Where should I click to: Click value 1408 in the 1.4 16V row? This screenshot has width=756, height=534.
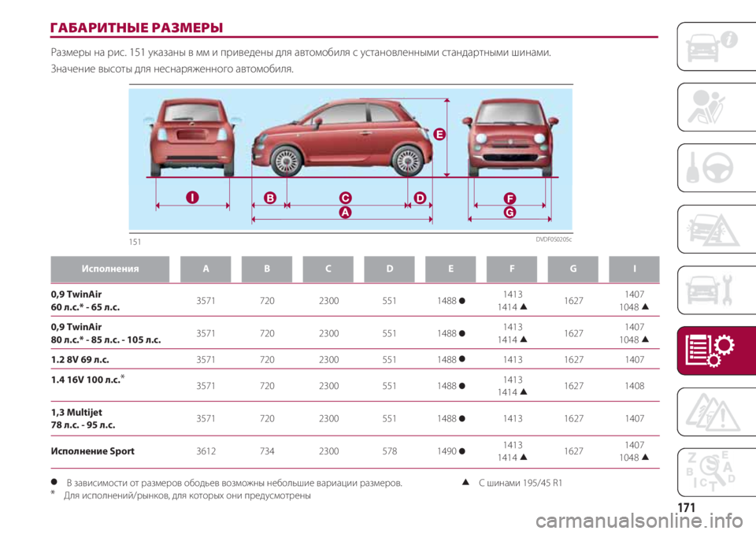[635, 386]
